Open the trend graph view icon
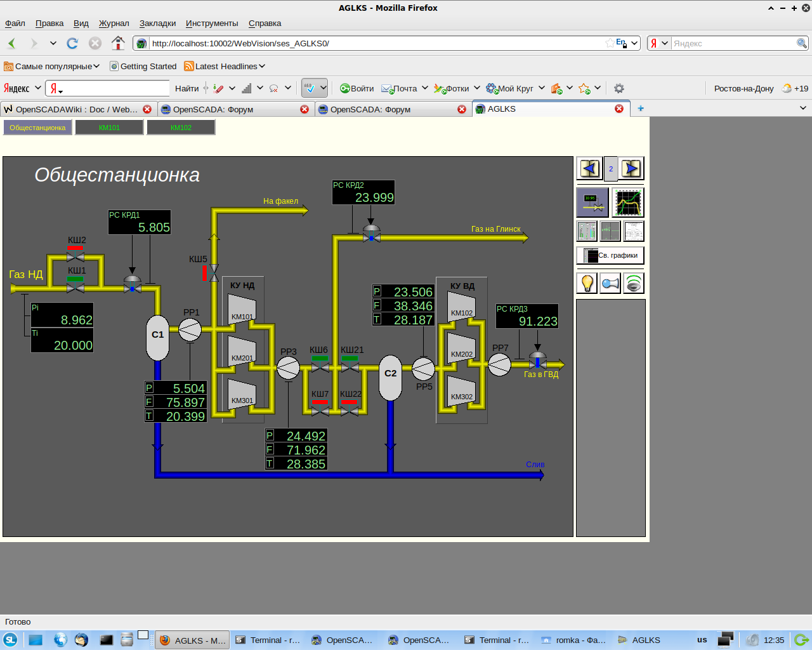Viewport: 812px width, 650px height. pos(628,202)
